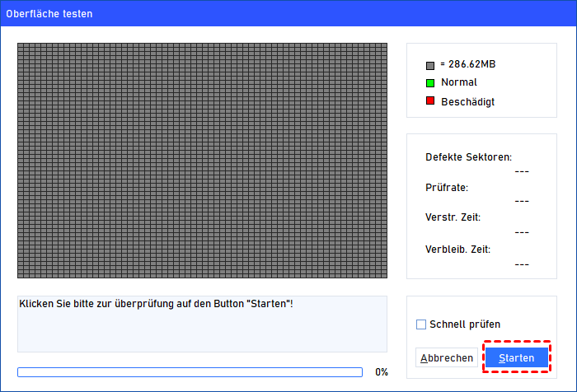
Task: Click the "Oberfläche testen" window title
Action: [49, 14]
